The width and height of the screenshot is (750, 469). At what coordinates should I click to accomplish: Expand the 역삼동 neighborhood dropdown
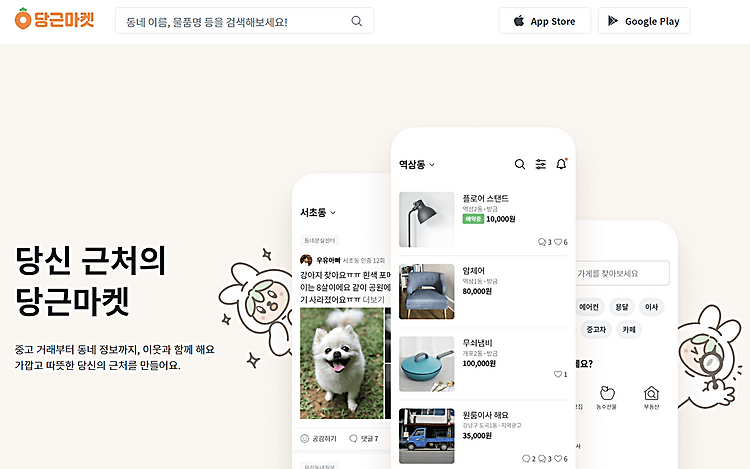[417, 164]
